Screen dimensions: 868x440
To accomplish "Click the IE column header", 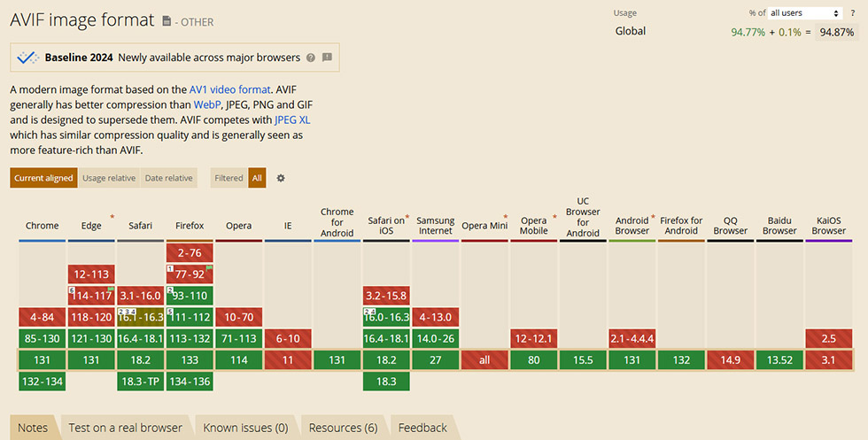I will 288,225.
